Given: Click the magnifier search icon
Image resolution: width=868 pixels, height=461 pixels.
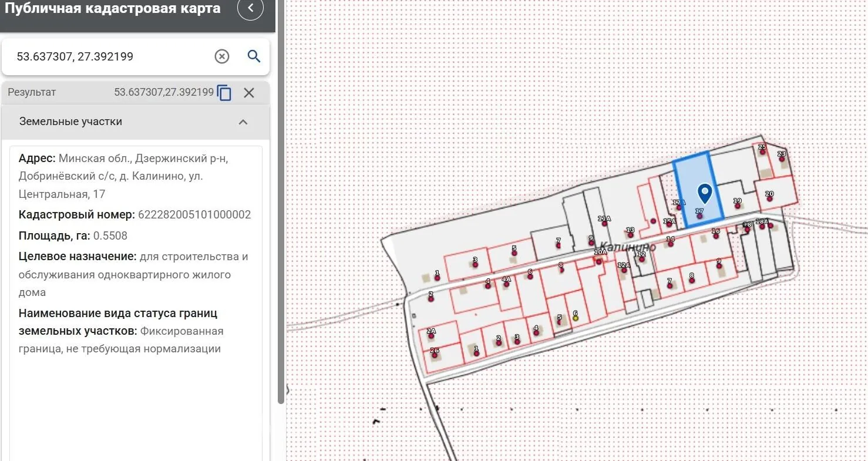Looking at the screenshot, I should (x=254, y=56).
